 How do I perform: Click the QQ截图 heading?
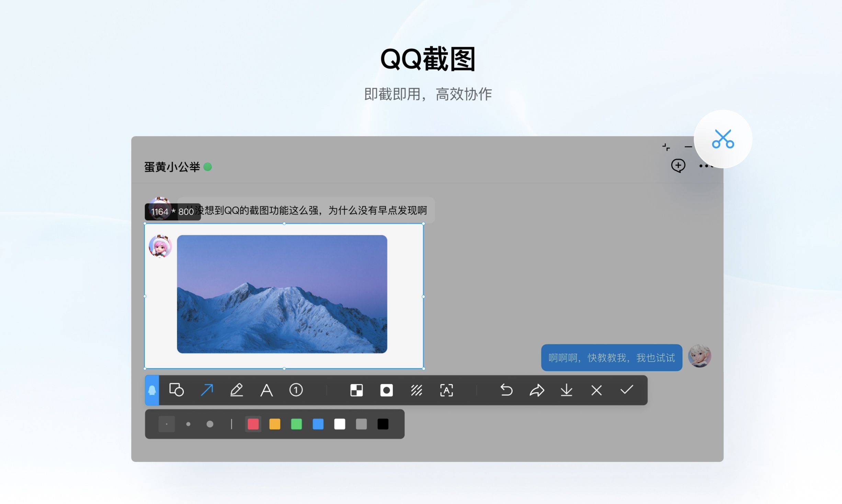click(428, 59)
